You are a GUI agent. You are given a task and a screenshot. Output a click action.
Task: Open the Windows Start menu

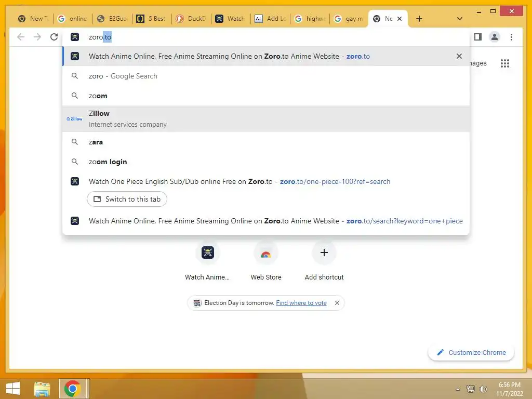[x=13, y=389]
